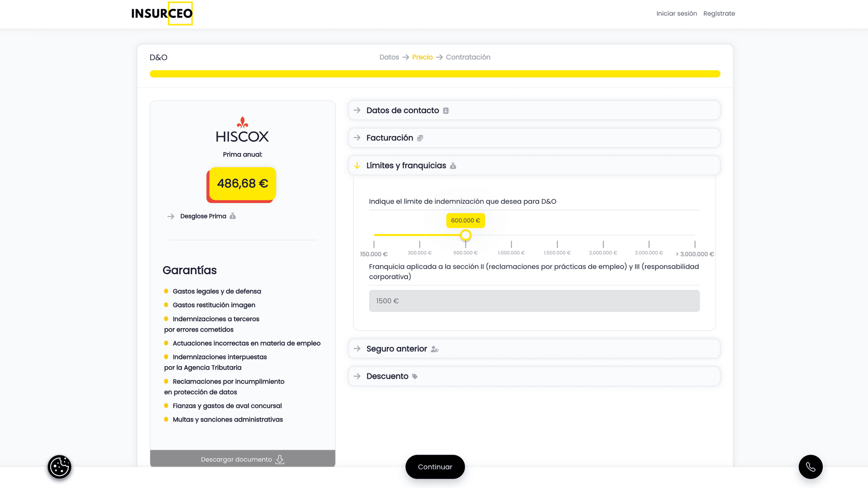Viewport: 868px width, 488px height.
Task: Click the phone call icon button
Action: 810,467
